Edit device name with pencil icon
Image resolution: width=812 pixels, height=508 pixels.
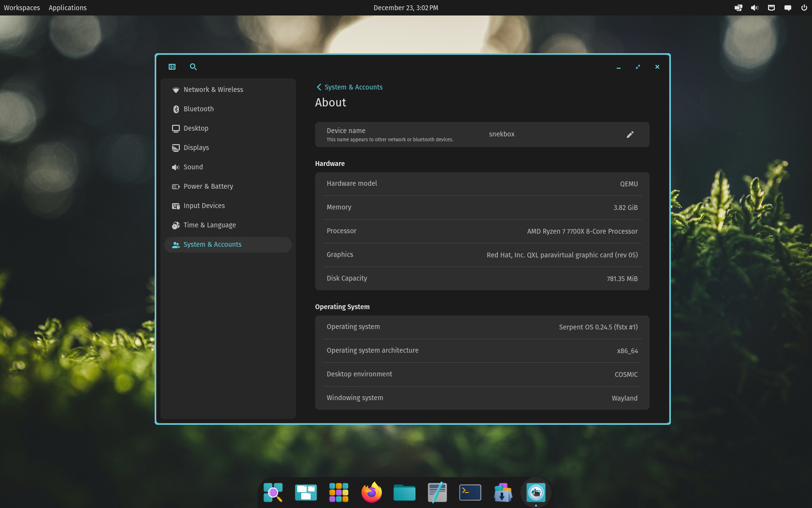[x=630, y=134]
